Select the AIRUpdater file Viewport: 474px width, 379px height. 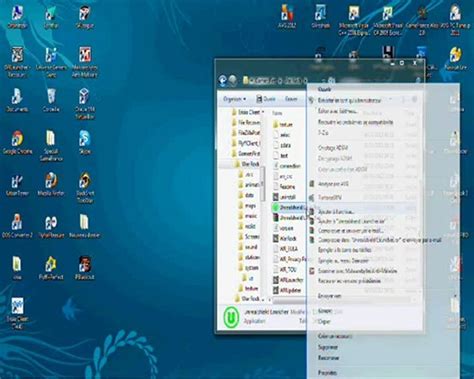[x=287, y=290]
